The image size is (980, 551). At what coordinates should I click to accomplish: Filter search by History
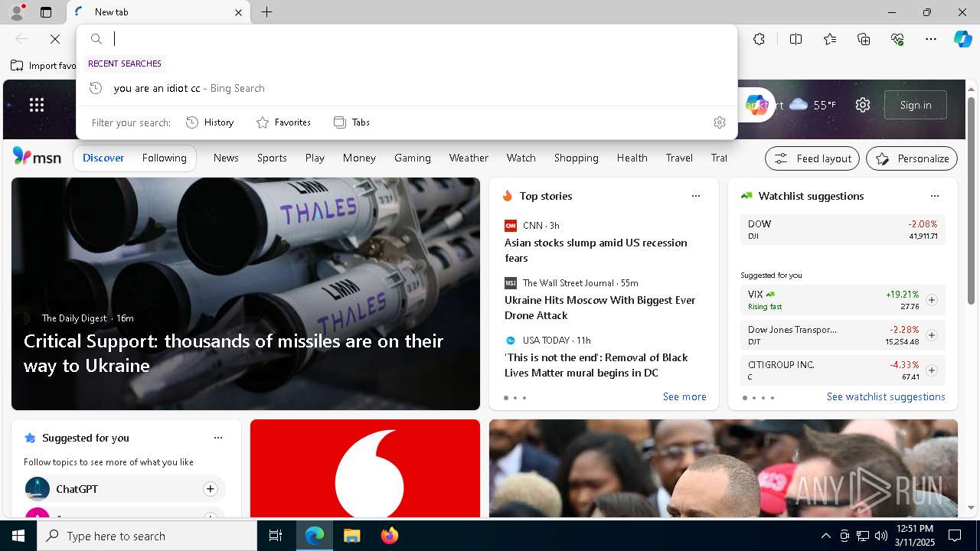[x=210, y=122]
